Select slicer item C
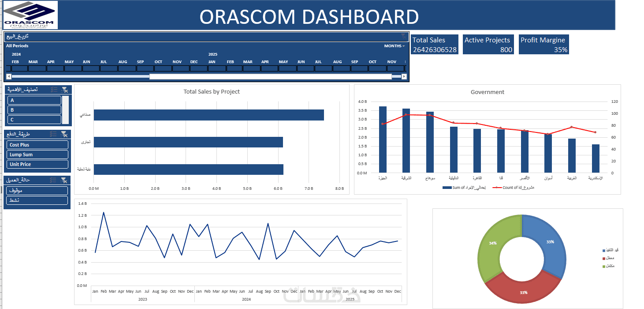644x309 pixels. (34, 120)
